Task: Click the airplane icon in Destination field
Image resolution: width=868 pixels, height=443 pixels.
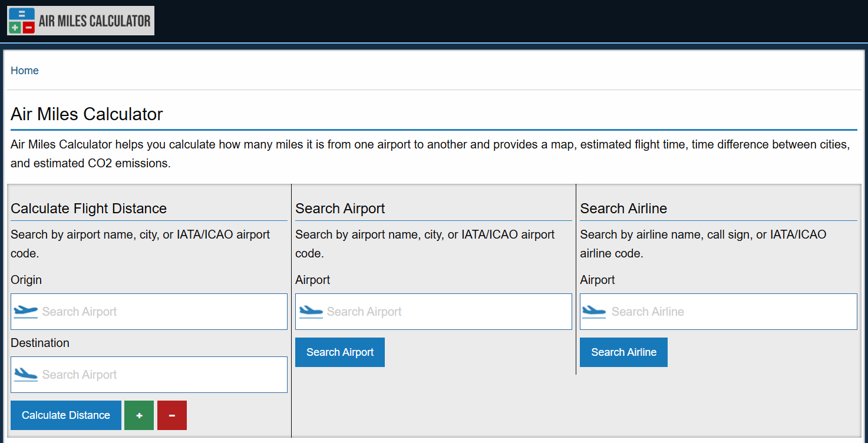Action: (x=25, y=374)
